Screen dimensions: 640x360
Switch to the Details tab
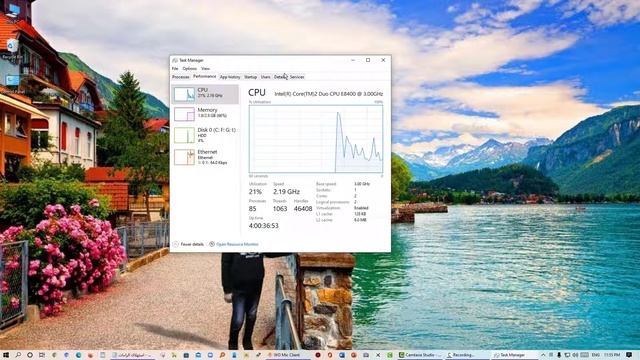pyautogui.click(x=280, y=77)
